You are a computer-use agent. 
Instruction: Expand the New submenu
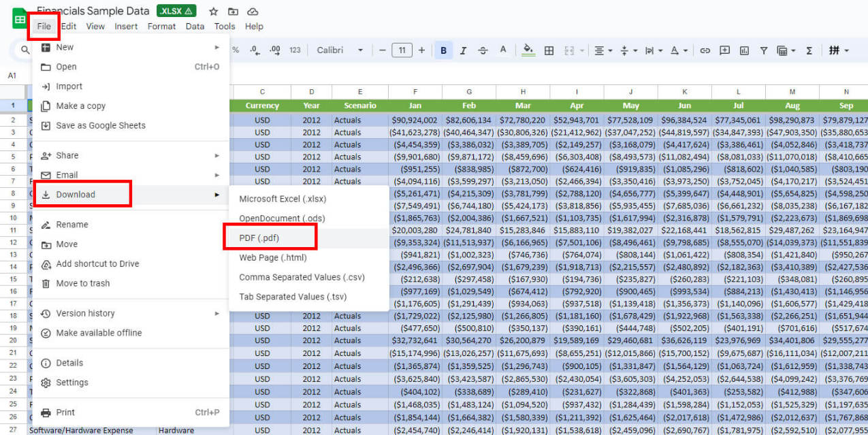point(131,47)
